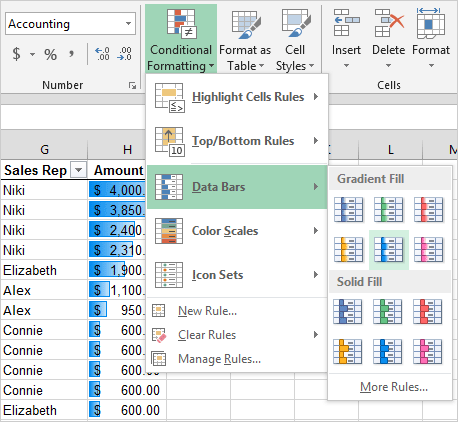Click the Format cells icon
This screenshot has width=458, height=422.
coord(431,23)
